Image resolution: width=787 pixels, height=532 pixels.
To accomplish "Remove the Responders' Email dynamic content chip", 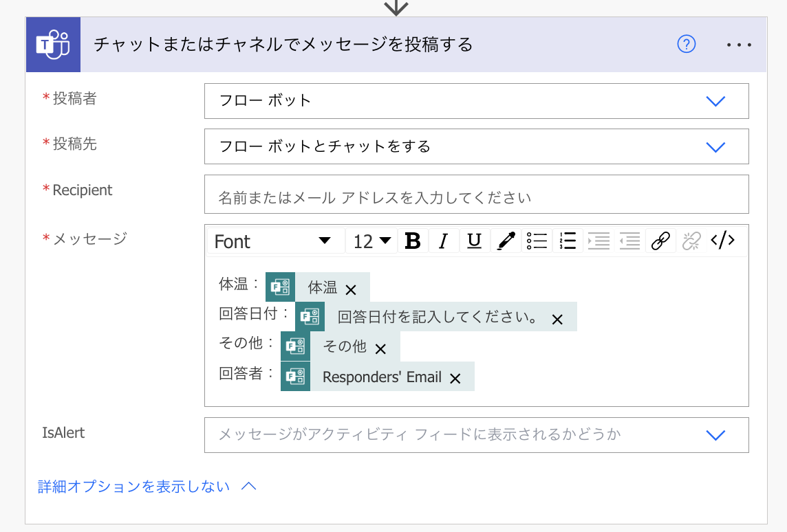I will (455, 377).
